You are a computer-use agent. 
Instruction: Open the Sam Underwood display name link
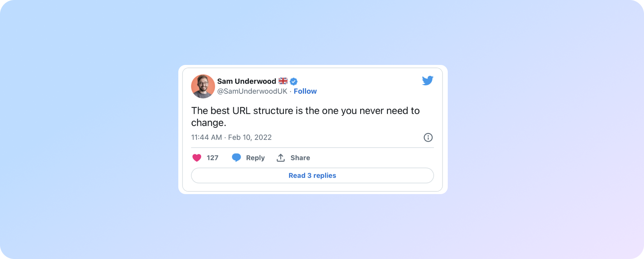click(x=246, y=81)
